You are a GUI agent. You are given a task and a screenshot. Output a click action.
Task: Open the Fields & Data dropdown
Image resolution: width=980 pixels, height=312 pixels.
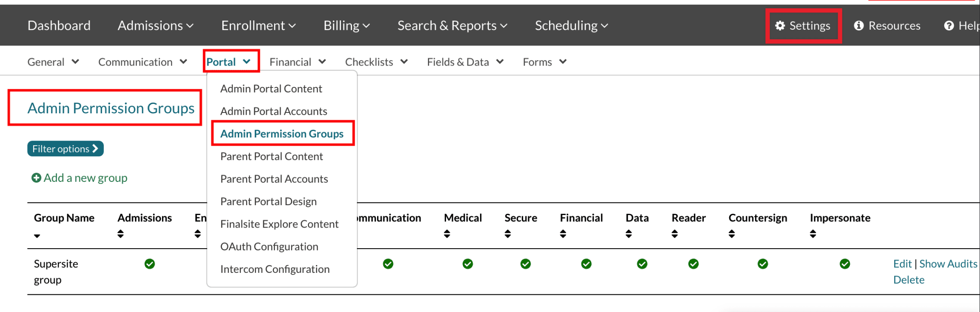pos(465,62)
